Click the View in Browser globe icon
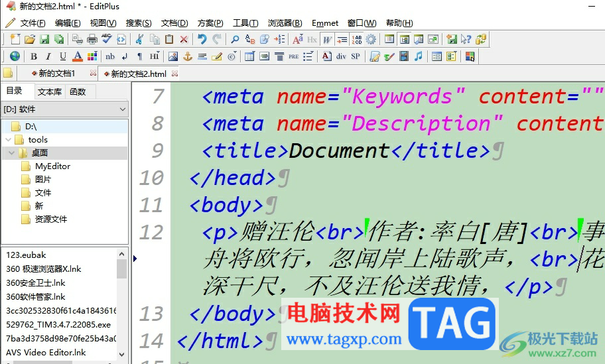This screenshot has height=364, width=605. coord(15,56)
